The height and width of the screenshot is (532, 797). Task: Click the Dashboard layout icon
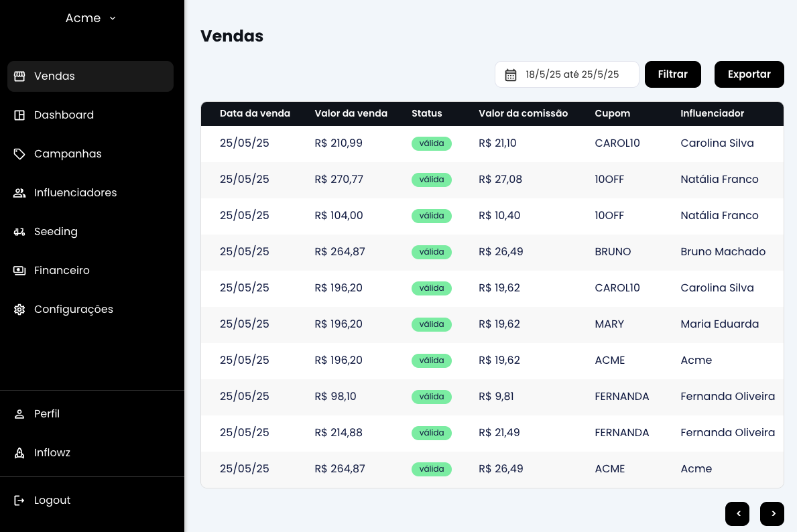tap(19, 115)
